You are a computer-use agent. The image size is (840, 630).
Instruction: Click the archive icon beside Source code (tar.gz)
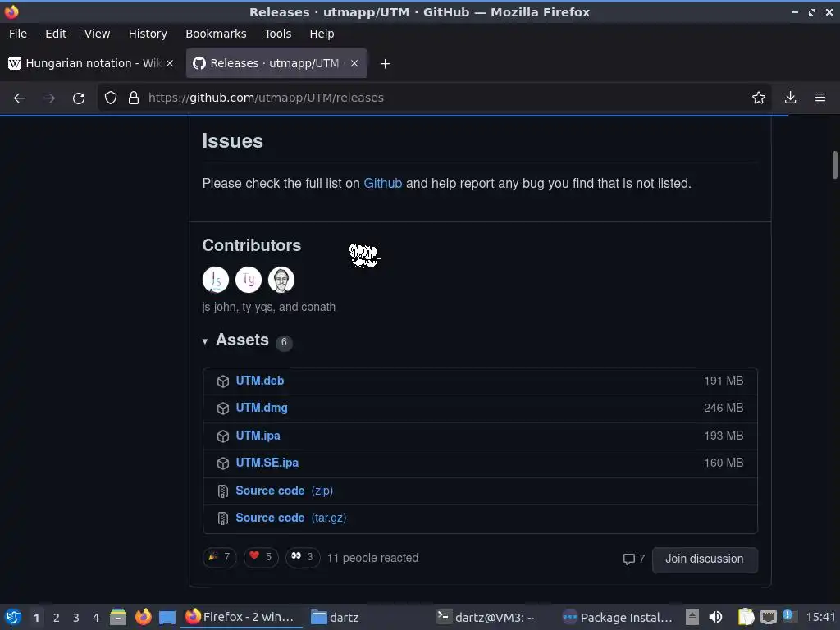(223, 518)
